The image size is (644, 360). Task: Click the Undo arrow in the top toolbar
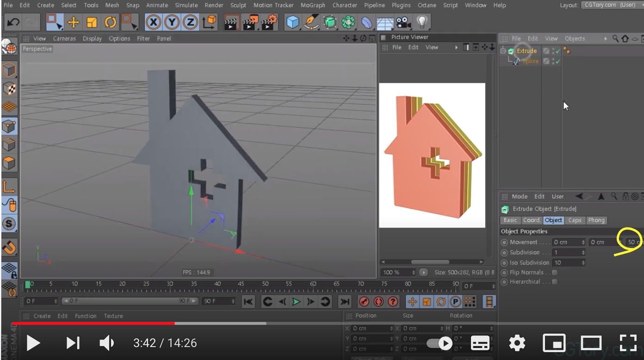pos(13,22)
